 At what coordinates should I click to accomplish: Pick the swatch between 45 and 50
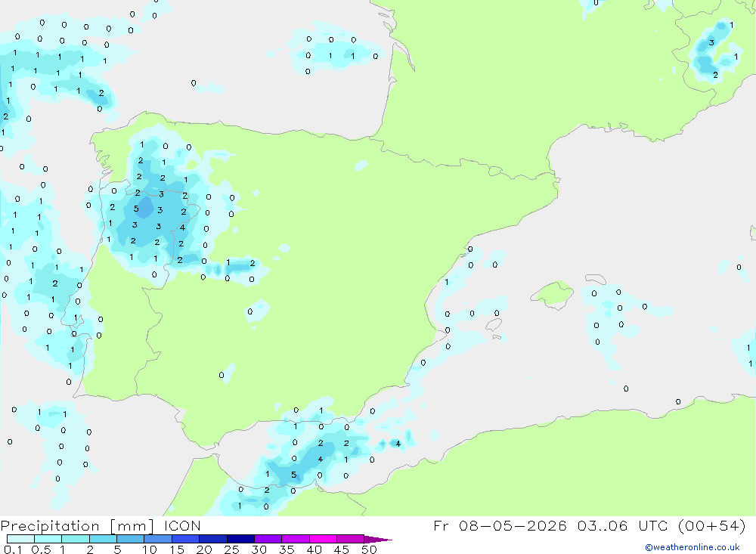[351, 539]
